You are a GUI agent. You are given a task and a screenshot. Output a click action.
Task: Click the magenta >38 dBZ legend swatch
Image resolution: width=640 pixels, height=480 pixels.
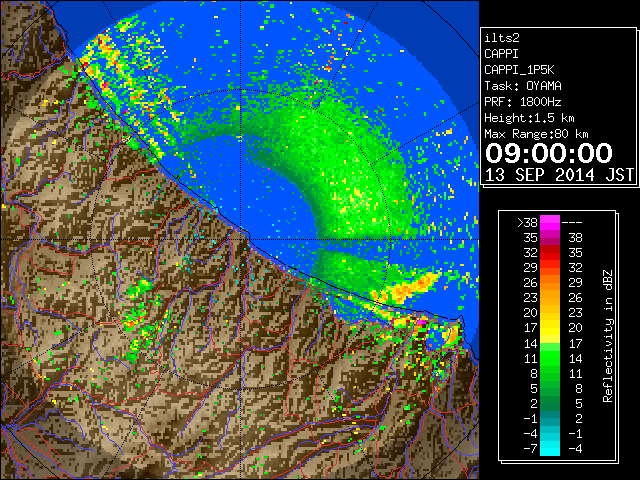click(x=550, y=222)
